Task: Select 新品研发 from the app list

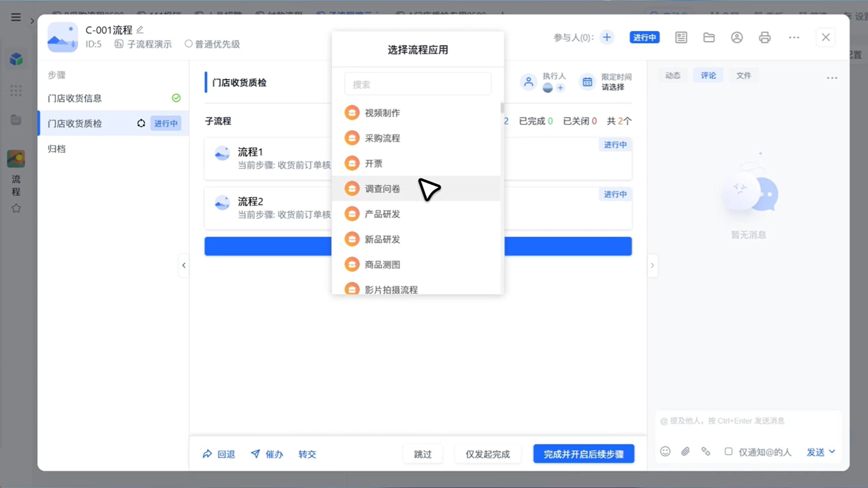Action: pyautogui.click(x=416, y=239)
